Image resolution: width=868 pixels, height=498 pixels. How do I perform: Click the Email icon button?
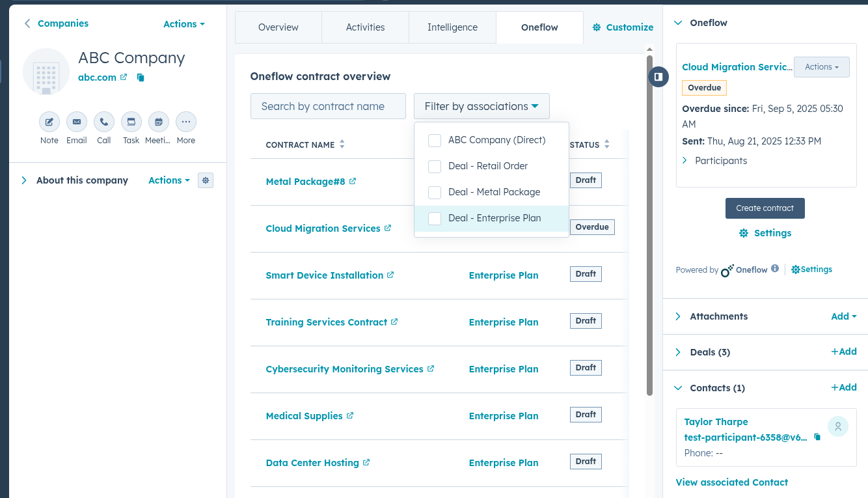pos(77,122)
